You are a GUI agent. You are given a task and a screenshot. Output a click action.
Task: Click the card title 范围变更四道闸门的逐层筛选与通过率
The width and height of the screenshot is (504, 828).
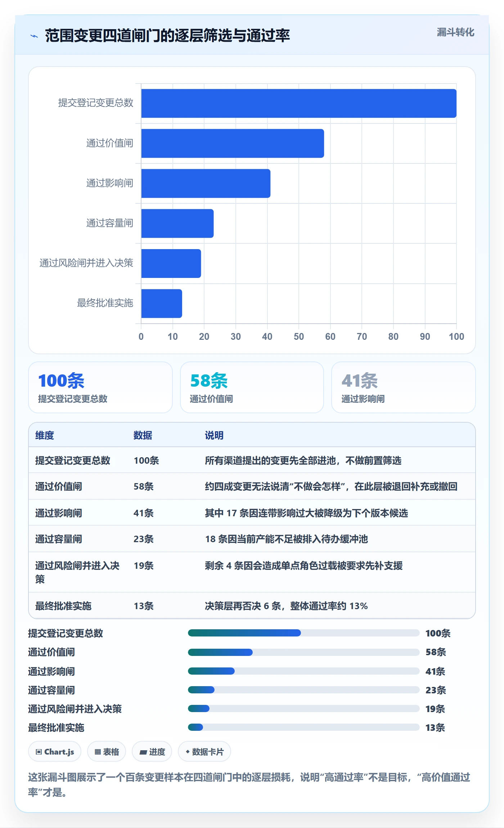click(167, 36)
